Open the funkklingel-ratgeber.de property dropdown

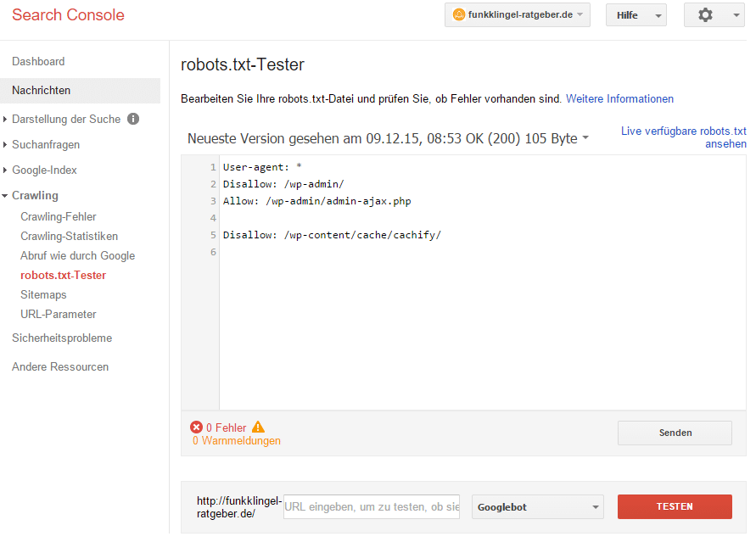tap(518, 15)
